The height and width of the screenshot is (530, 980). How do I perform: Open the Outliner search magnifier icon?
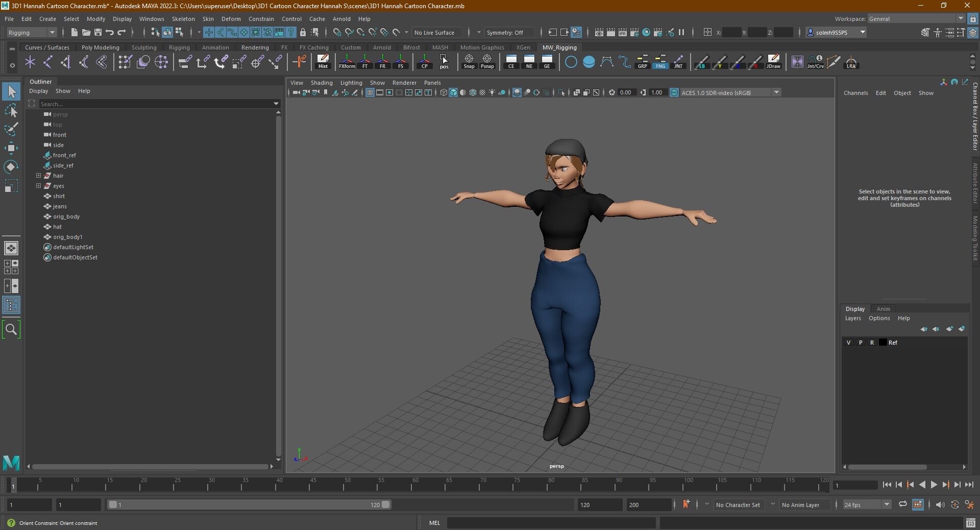pos(11,329)
